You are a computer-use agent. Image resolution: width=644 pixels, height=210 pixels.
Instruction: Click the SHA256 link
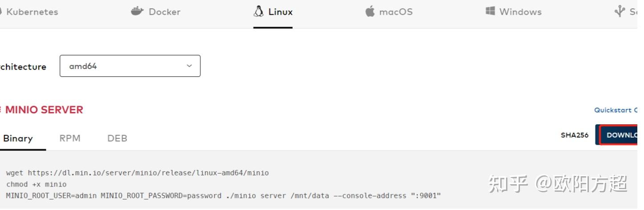tap(574, 135)
